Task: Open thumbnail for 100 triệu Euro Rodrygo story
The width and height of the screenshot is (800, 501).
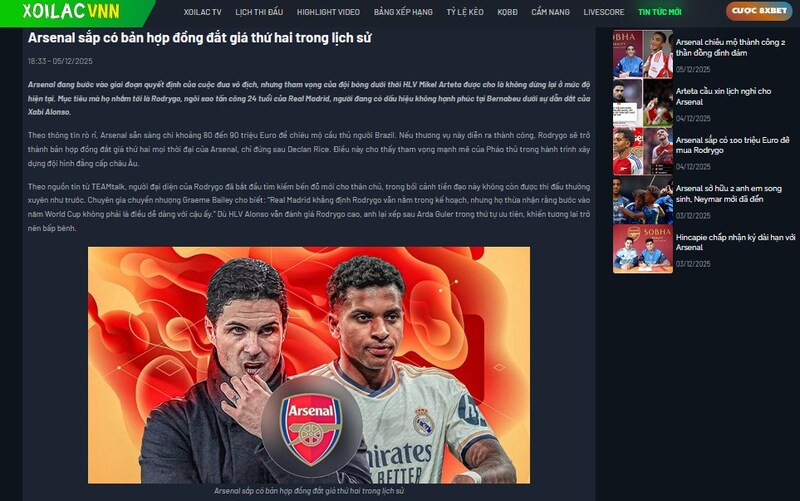Action: coord(643,152)
